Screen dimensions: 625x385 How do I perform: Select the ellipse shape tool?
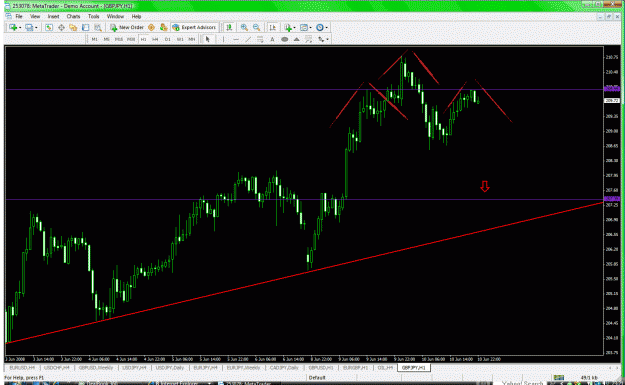coord(285,39)
